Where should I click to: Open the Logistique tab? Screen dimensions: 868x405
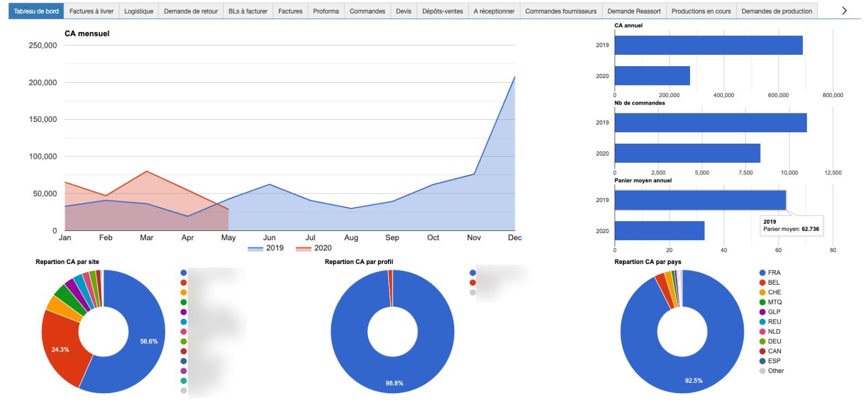tap(138, 11)
